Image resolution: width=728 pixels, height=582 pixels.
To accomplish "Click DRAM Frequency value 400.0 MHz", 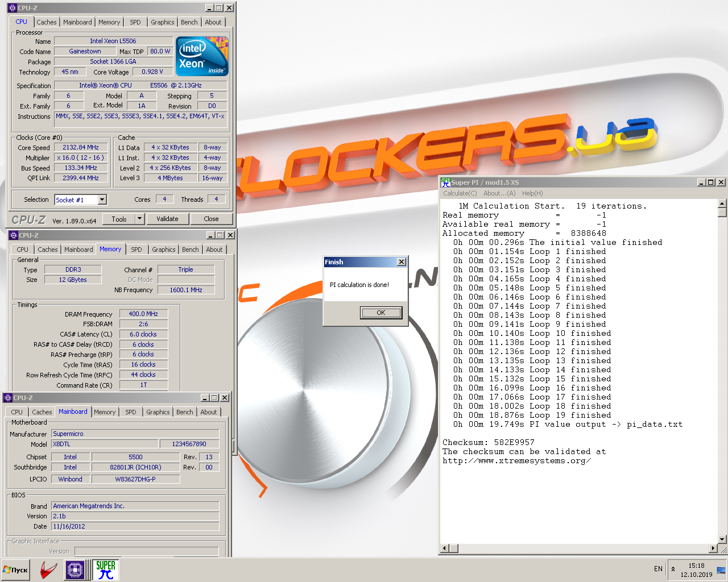I will click(x=143, y=314).
